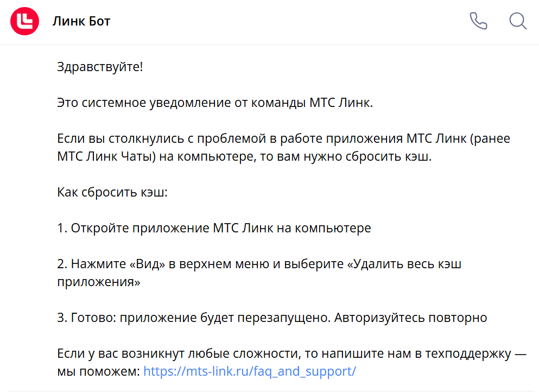The image size is (539, 392).
Task: Open the mts-link.ru faq_and_support link
Action: pyautogui.click(x=250, y=372)
